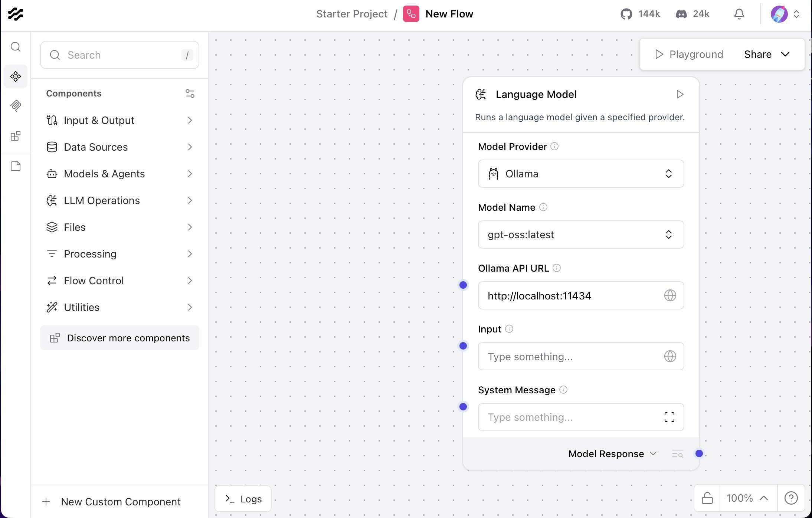Click the sticky note sidebar icon

[x=16, y=166]
